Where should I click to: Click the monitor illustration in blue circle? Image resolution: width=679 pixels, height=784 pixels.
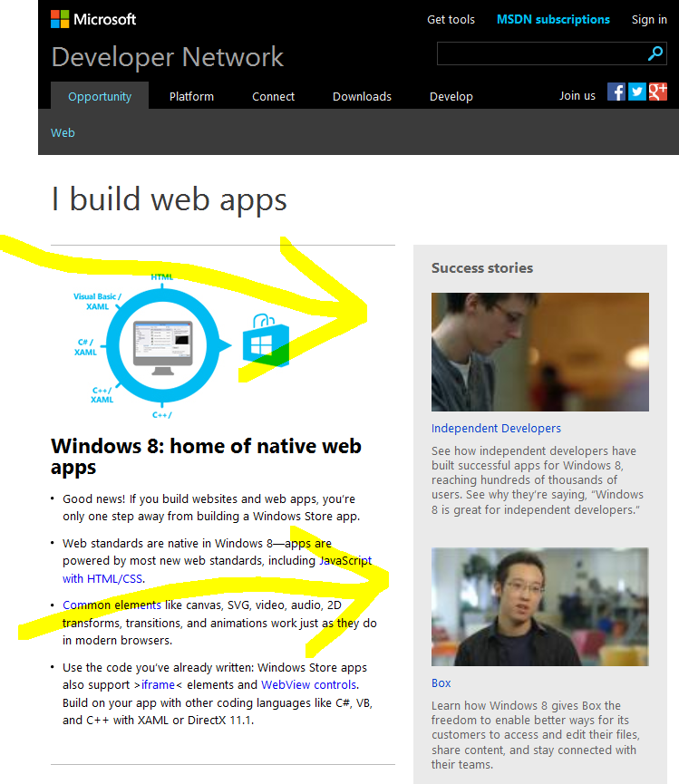point(162,347)
